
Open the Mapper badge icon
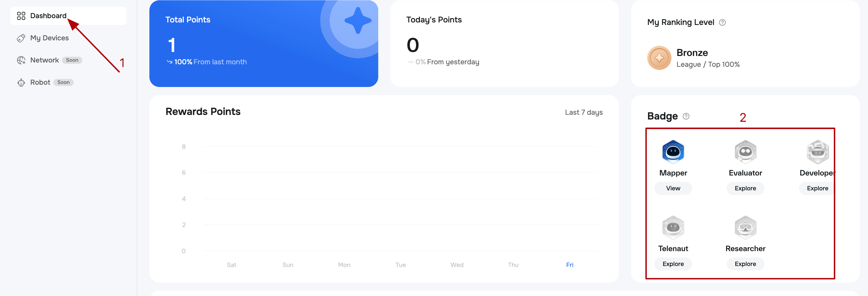coord(673,152)
